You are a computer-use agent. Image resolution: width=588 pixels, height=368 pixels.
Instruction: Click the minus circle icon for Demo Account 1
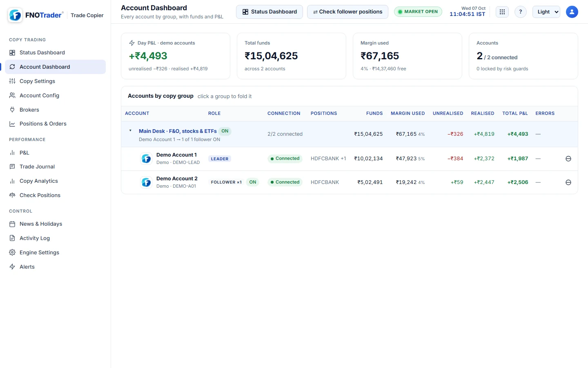click(x=568, y=159)
